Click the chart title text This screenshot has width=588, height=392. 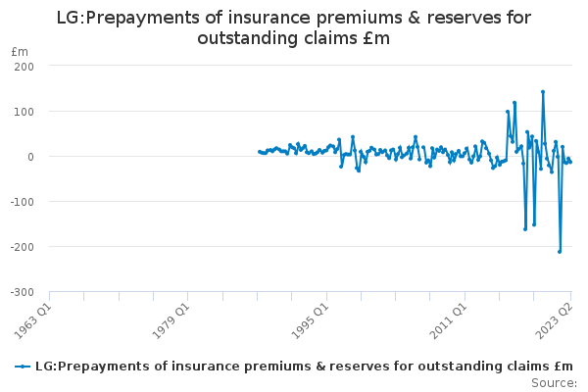(x=294, y=28)
